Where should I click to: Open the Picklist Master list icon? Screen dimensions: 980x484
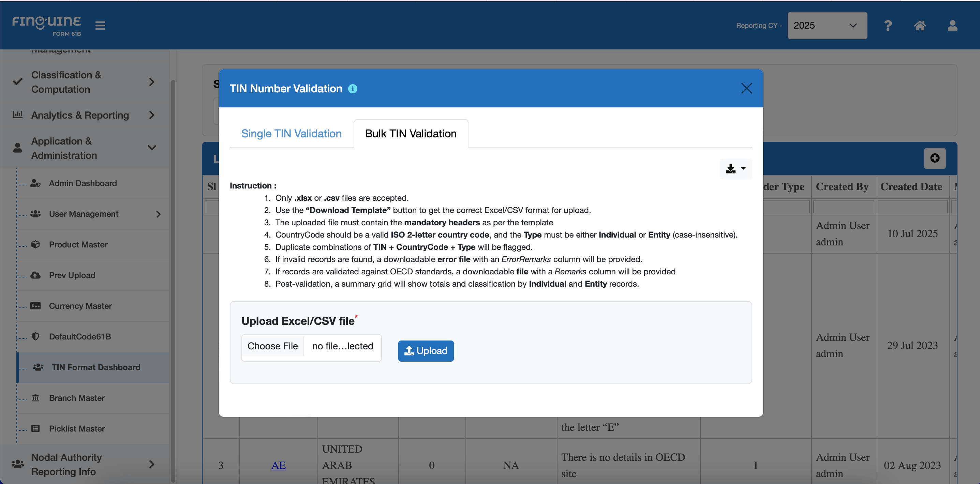36,428
